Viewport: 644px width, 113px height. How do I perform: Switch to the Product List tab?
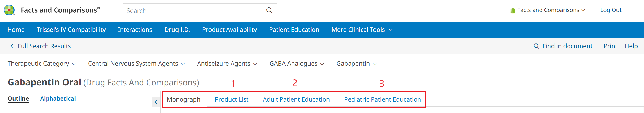[x=232, y=99]
